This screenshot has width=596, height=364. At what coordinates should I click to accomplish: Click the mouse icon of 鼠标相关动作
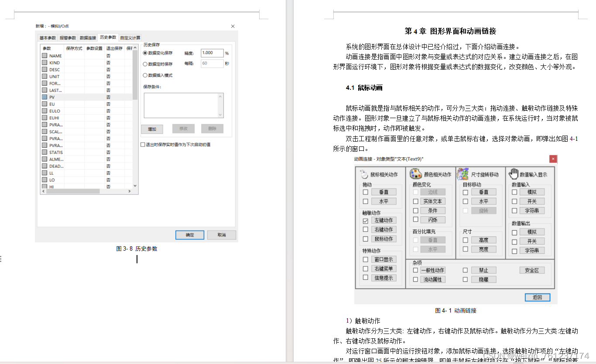coord(364,174)
